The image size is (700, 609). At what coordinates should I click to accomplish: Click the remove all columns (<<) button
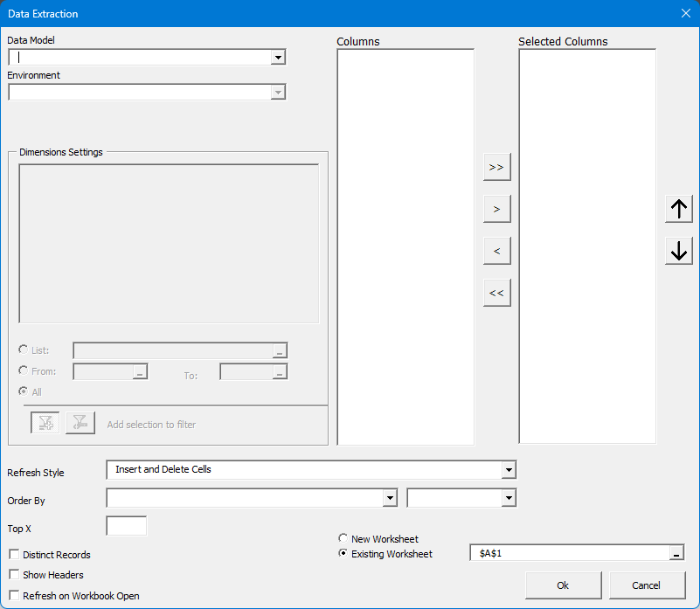[496, 294]
